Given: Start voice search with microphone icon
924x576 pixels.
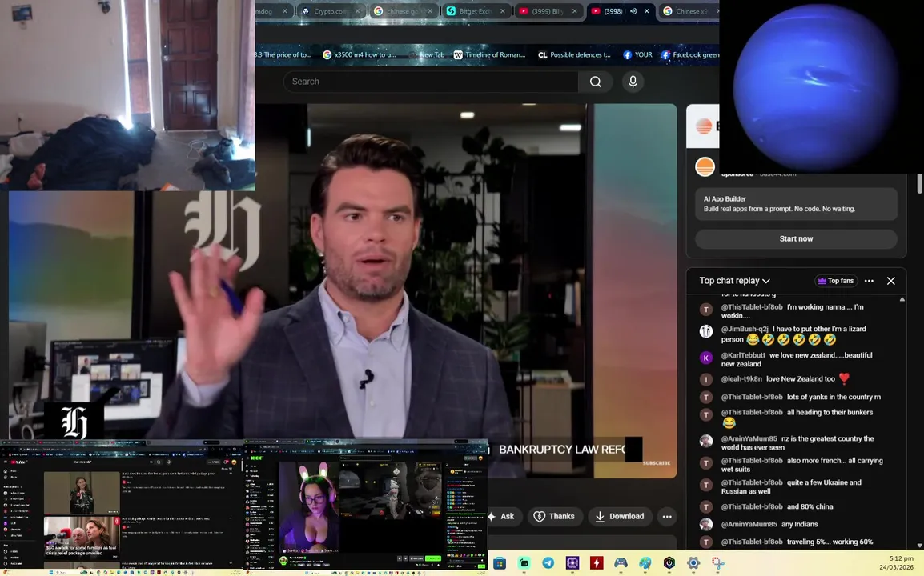Looking at the screenshot, I should (633, 82).
